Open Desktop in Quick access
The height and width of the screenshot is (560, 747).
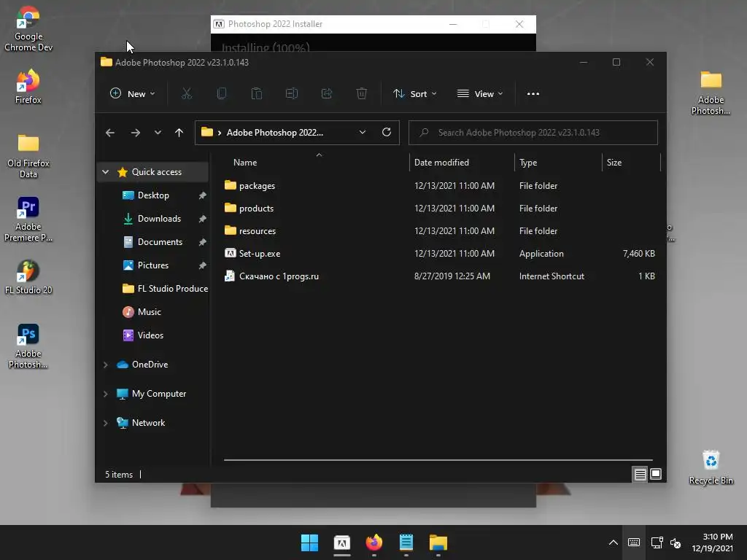tap(153, 195)
